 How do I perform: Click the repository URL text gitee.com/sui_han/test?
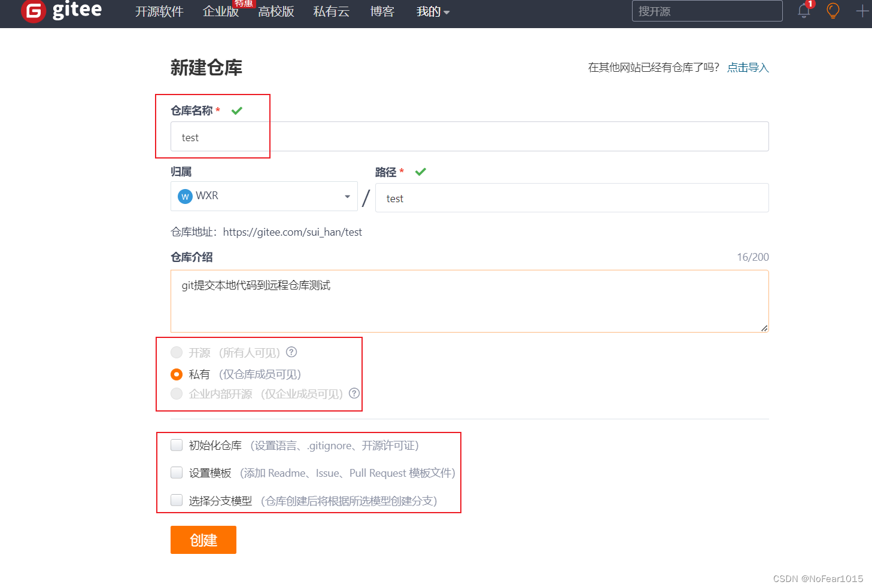(293, 232)
